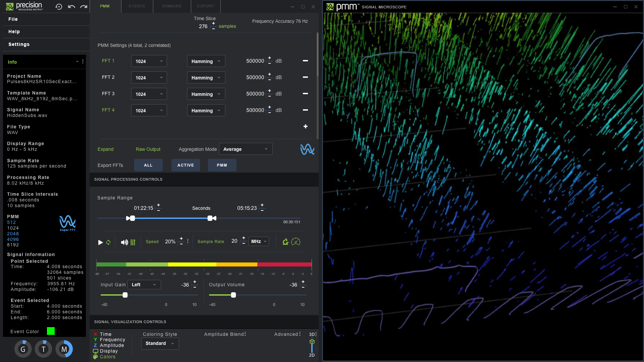Open FFT 2 size dropdown 1024
This screenshot has width=644, height=362.
point(149,77)
